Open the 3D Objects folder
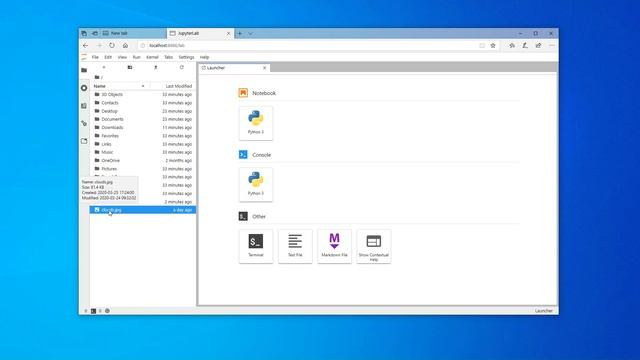Image resolution: width=640 pixels, height=360 pixels. point(143,94)
